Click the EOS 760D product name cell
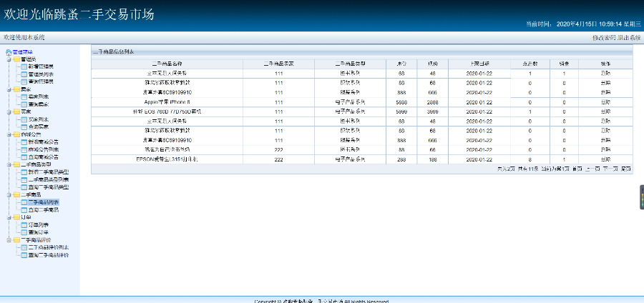This screenshot has height=303, width=644. point(167,111)
